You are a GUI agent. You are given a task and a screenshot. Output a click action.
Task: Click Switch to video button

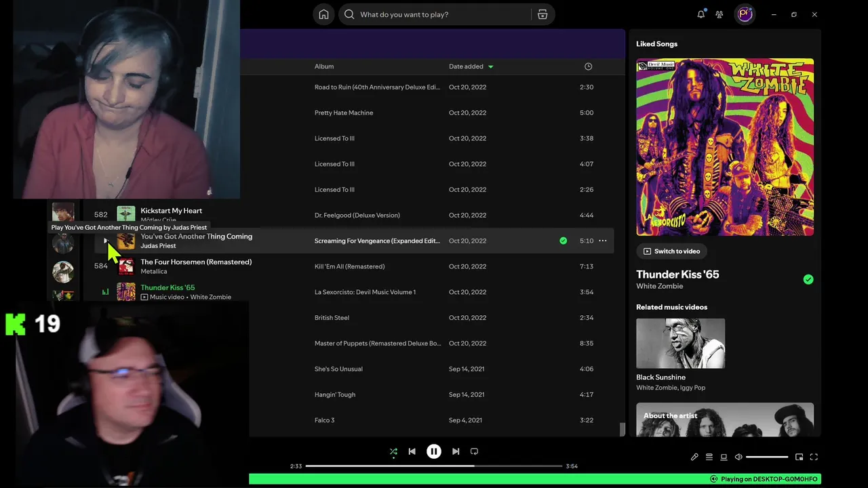671,251
